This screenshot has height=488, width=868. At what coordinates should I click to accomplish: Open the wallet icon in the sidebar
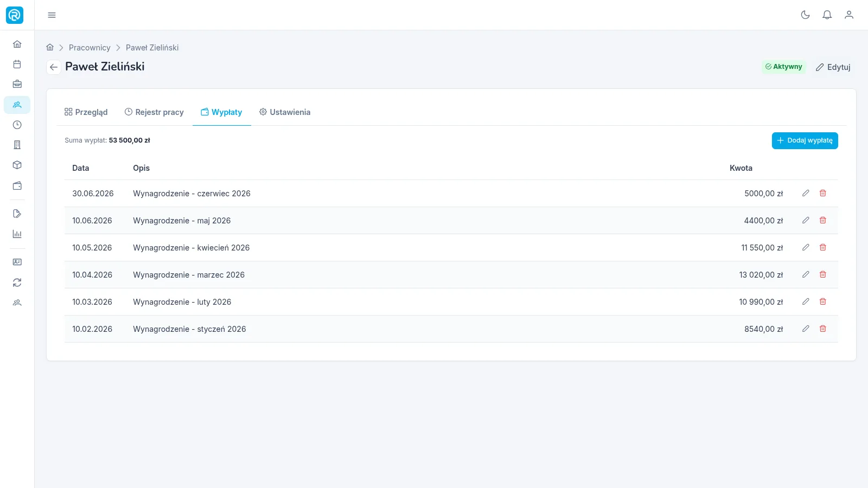click(x=17, y=185)
